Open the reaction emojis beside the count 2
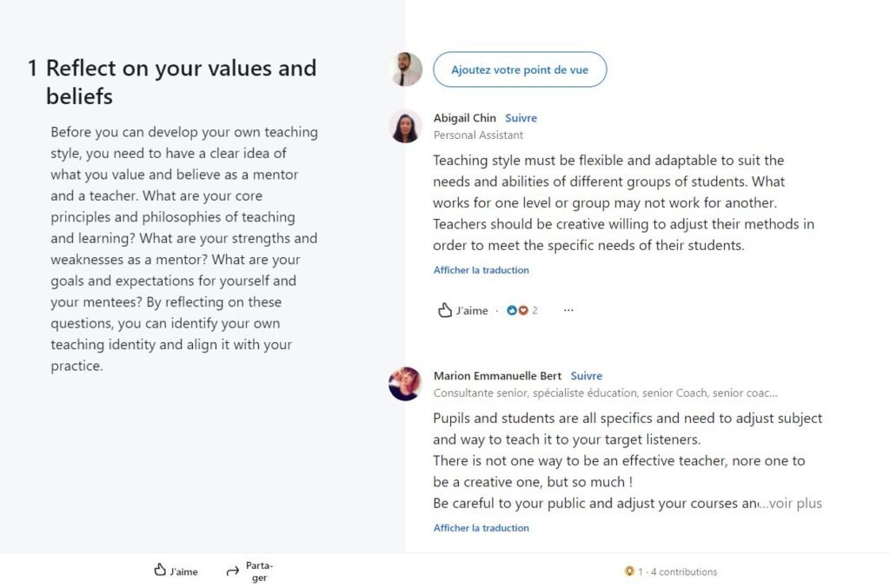Image resolution: width=890 pixels, height=588 pixels. (518, 310)
